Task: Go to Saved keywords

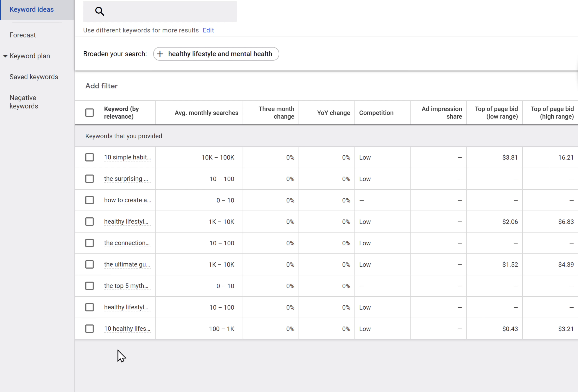Action: point(34,77)
